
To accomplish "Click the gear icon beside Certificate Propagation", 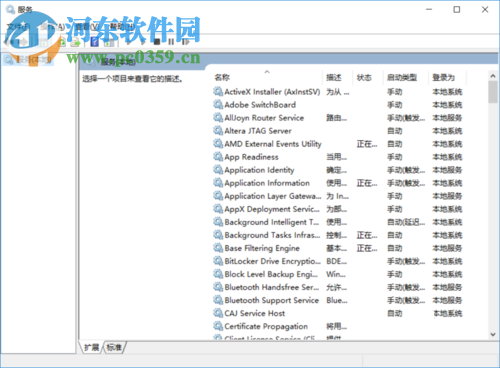I will pyautogui.click(x=218, y=326).
